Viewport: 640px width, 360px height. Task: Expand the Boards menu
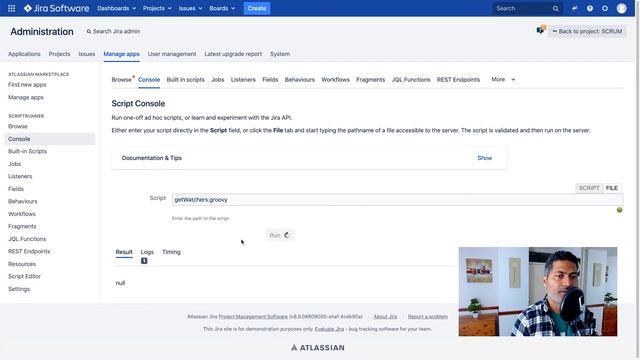(222, 8)
